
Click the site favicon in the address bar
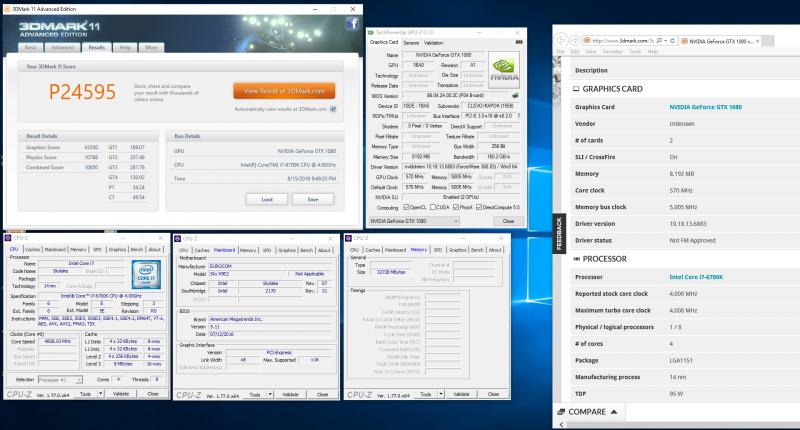pyautogui.click(x=587, y=40)
